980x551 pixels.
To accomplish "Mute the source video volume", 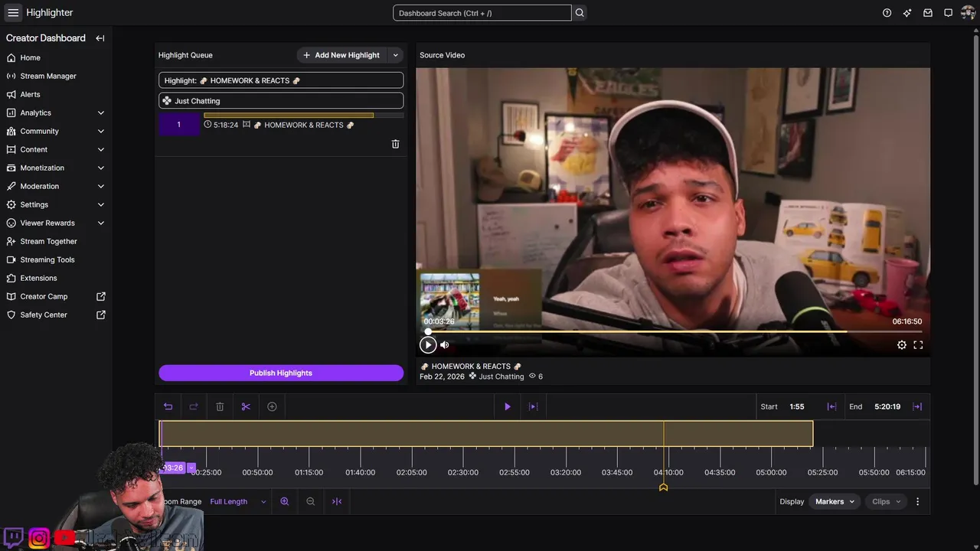I will point(444,344).
